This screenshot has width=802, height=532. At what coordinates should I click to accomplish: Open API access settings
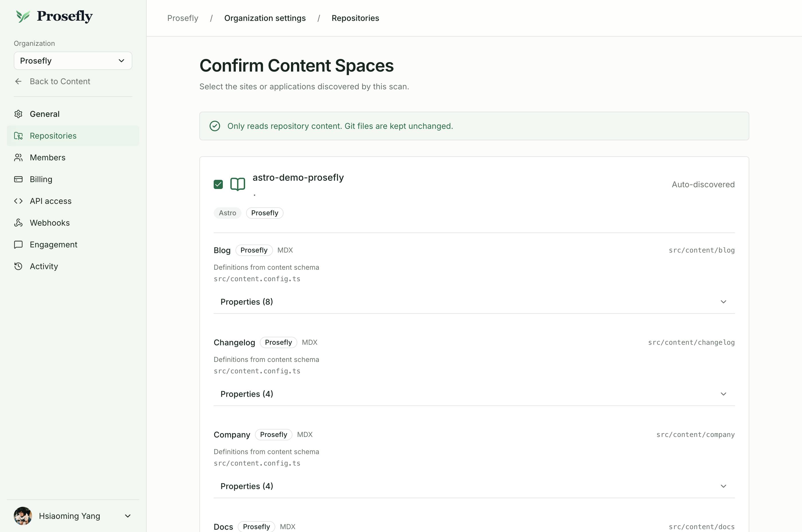coord(73,201)
